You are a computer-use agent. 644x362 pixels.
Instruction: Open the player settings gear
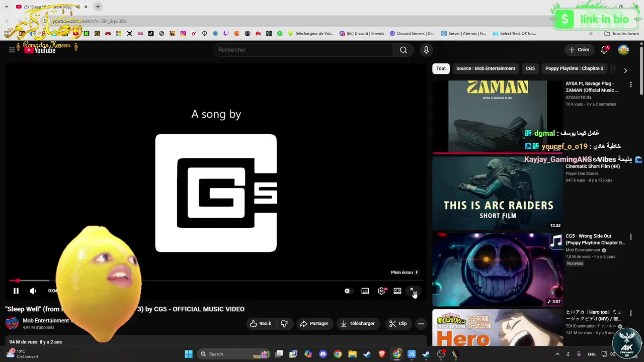pyautogui.click(x=381, y=291)
